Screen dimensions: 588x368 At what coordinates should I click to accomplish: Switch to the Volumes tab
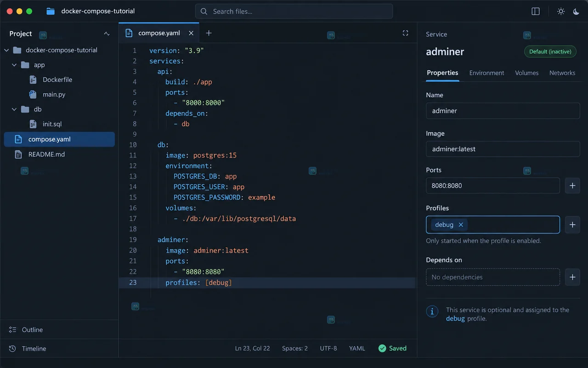coord(526,73)
